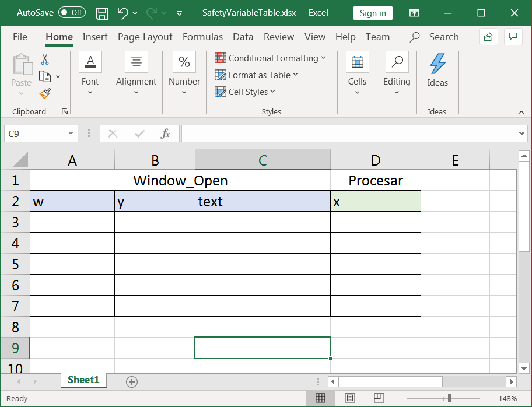
Task: Toggle the AutoSave switch
Action: coord(72,13)
